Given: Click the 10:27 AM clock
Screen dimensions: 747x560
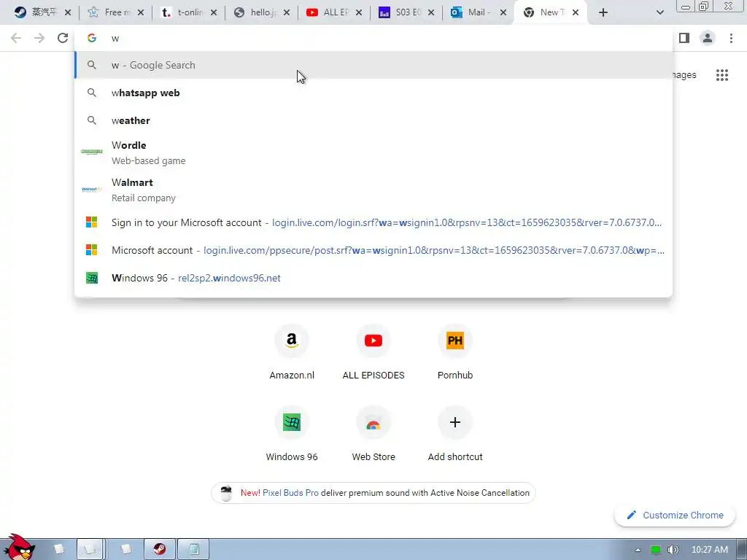Looking at the screenshot, I should 710,550.
